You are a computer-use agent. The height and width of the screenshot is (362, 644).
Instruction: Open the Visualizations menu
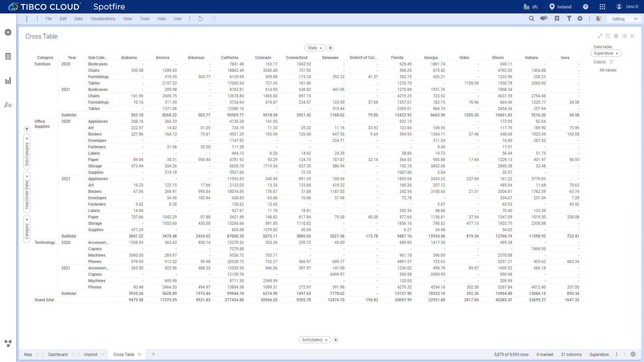point(103,18)
